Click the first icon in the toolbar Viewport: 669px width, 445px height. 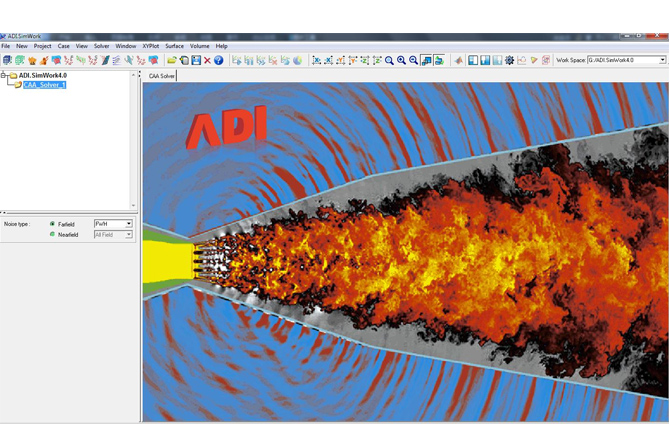click(7, 60)
